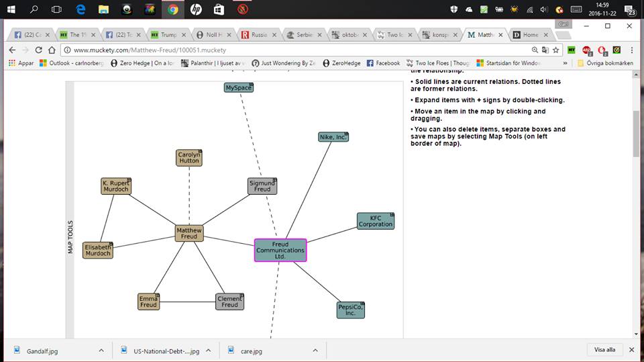Screen dimensions: 644x362
Task: Click the HP icon in the taskbar
Action: [195, 9]
